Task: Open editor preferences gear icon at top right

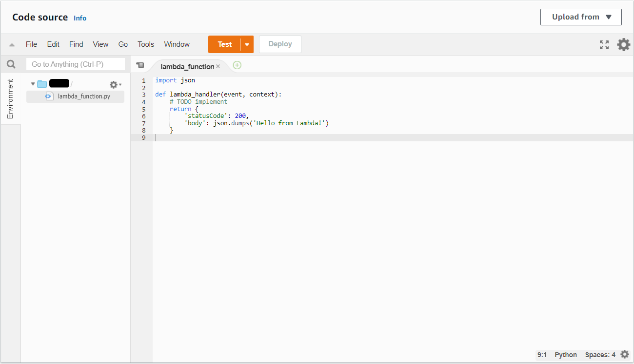Action: point(624,45)
